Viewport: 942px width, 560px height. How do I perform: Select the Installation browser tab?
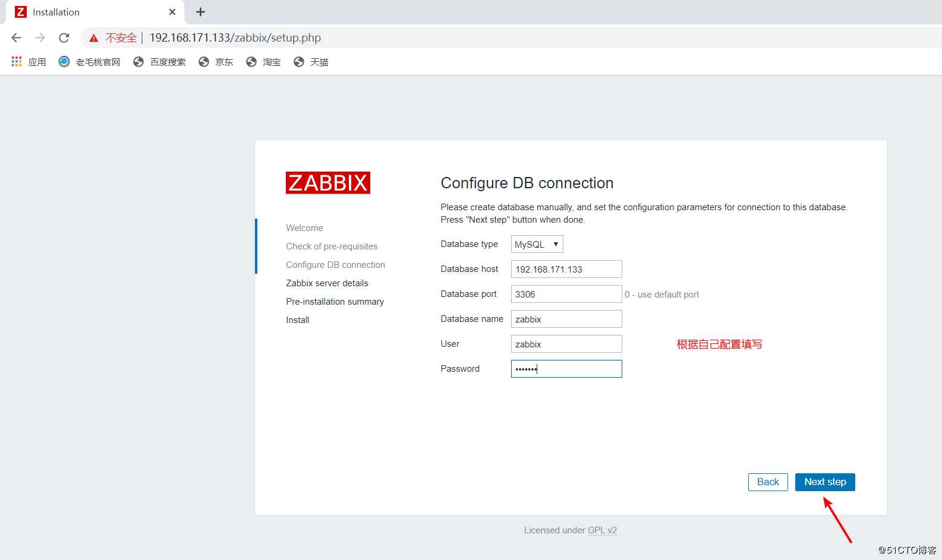pos(95,12)
